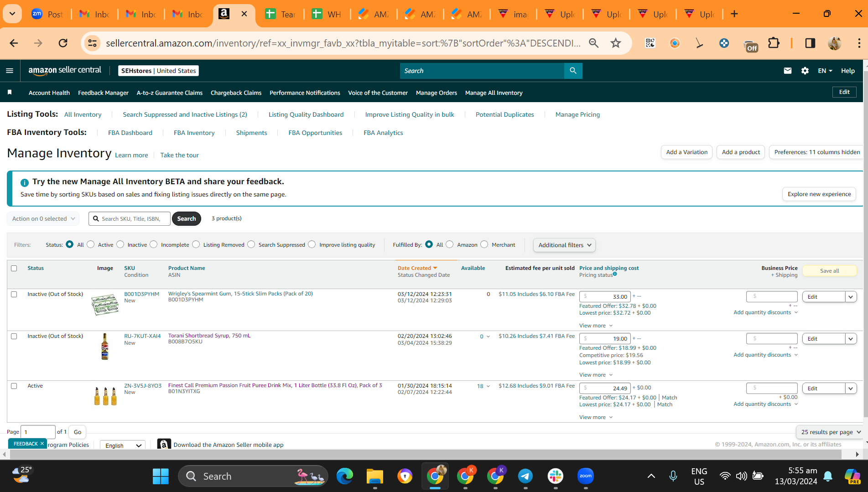Click the Save all button
The width and height of the screenshot is (868, 492).
coord(829,270)
